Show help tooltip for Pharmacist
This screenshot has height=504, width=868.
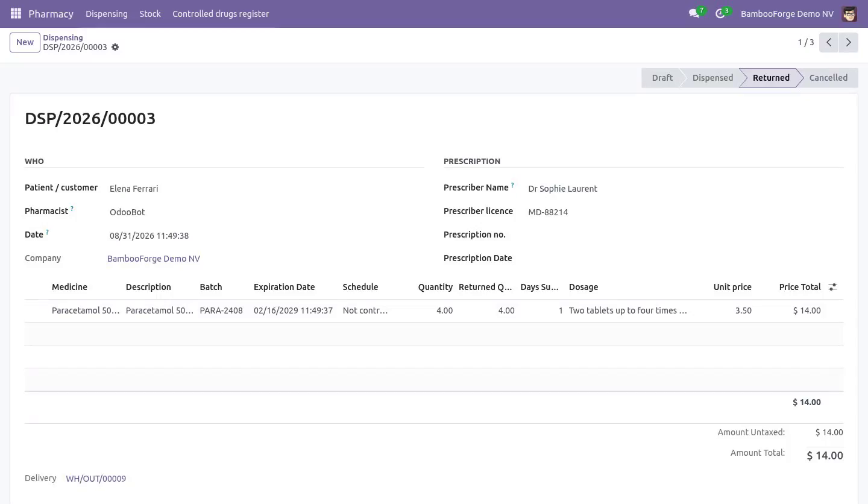point(72,209)
